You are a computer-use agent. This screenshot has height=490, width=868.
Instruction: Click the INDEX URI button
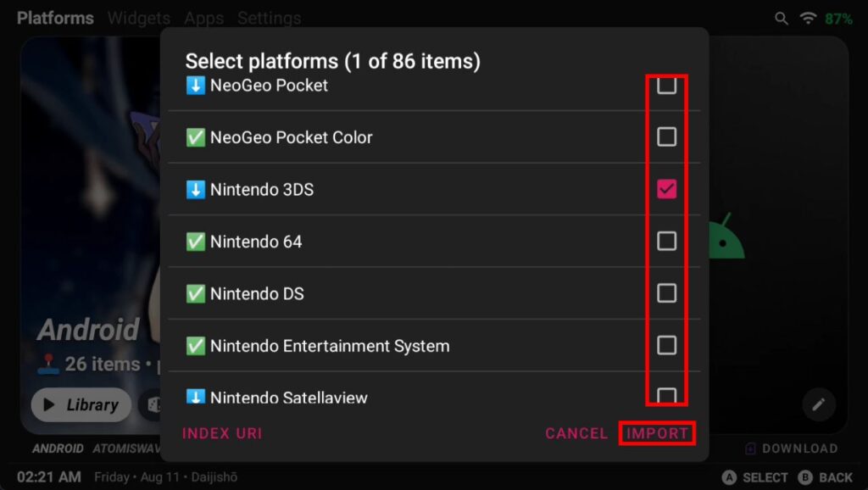point(222,433)
